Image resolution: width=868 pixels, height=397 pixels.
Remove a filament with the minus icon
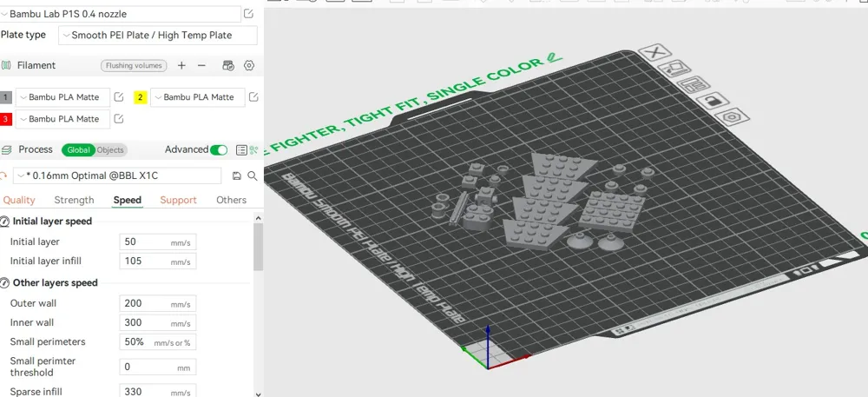(201, 65)
